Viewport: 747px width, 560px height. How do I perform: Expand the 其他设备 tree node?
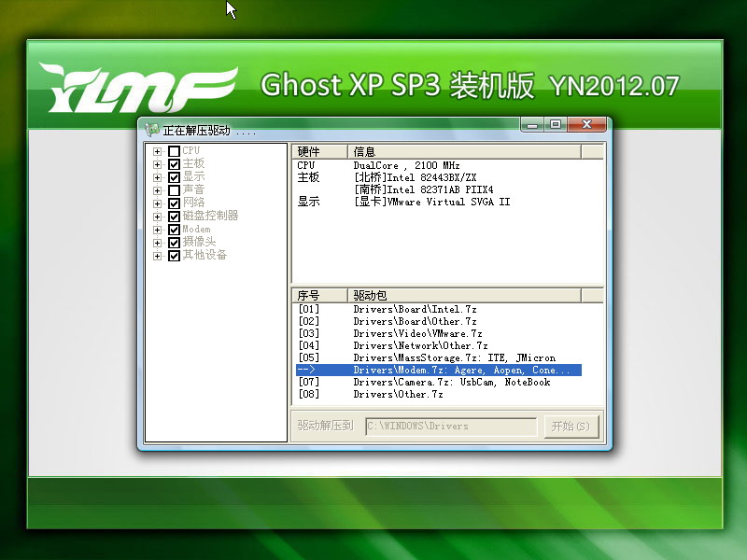158,256
